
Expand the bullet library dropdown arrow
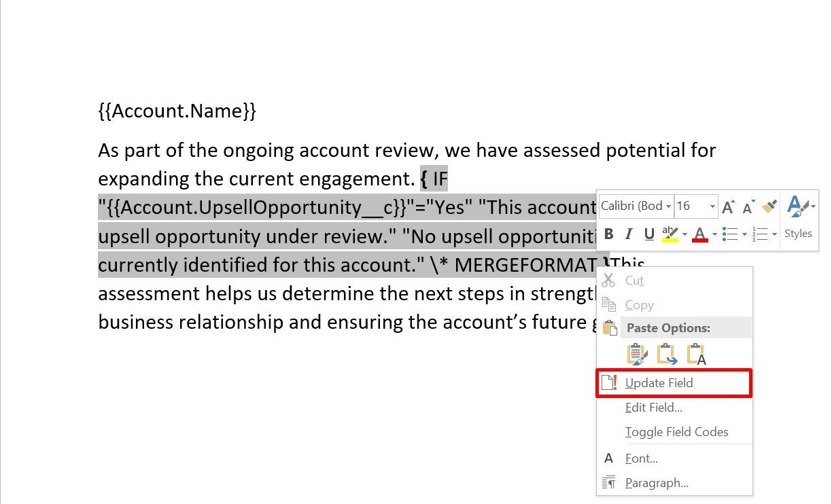pos(744,235)
